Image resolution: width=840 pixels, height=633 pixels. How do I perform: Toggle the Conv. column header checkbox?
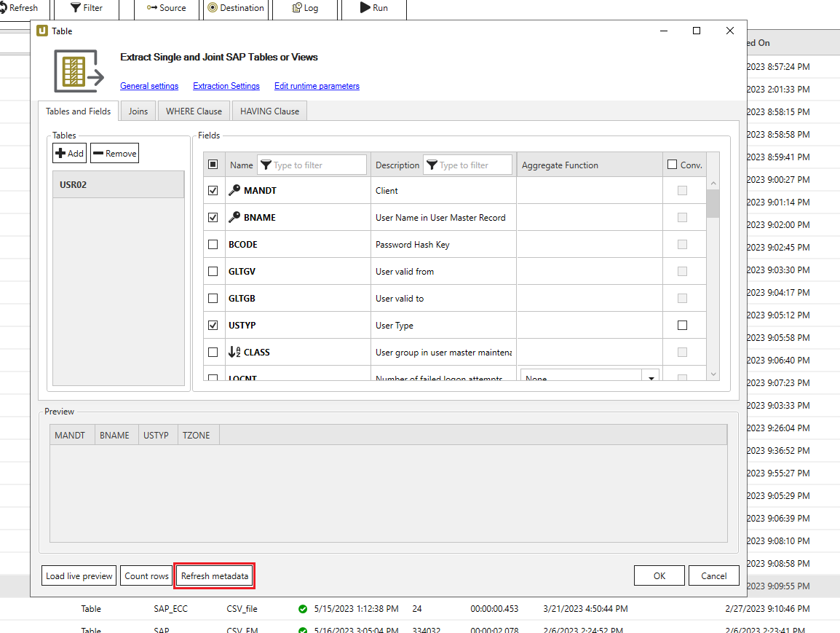click(672, 165)
